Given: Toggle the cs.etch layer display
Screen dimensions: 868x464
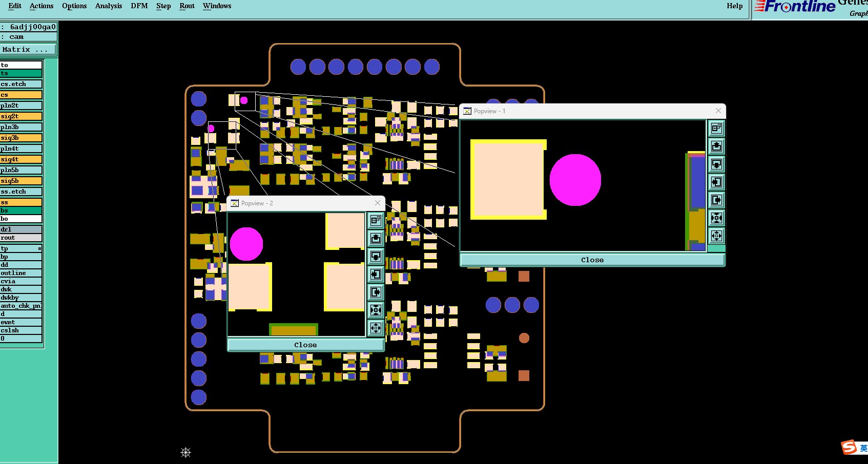Looking at the screenshot, I should pos(21,84).
